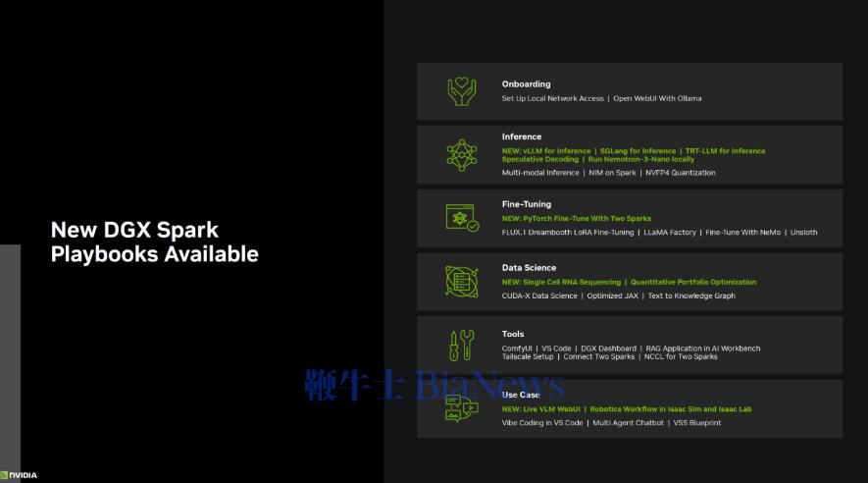
Task: Click "Text to Knowledge Graph" entry
Action: (691, 295)
